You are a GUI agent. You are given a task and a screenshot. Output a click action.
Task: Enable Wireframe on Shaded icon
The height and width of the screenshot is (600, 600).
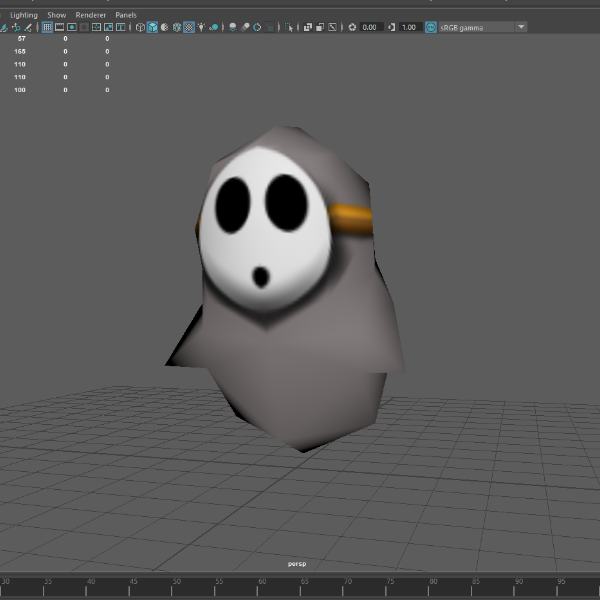click(177, 27)
